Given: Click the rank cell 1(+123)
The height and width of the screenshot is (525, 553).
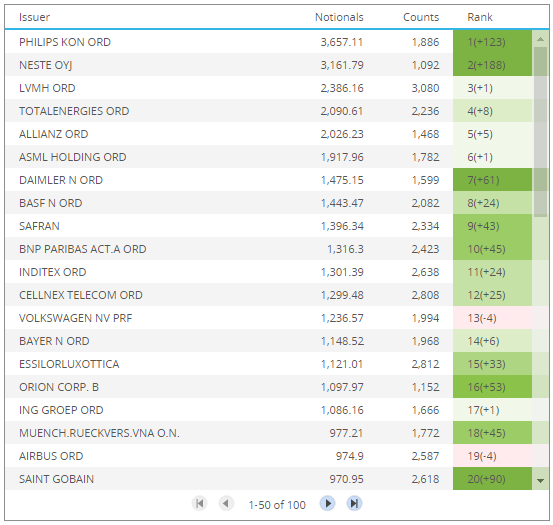Looking at the screenshot, I should tap(492, 42).
